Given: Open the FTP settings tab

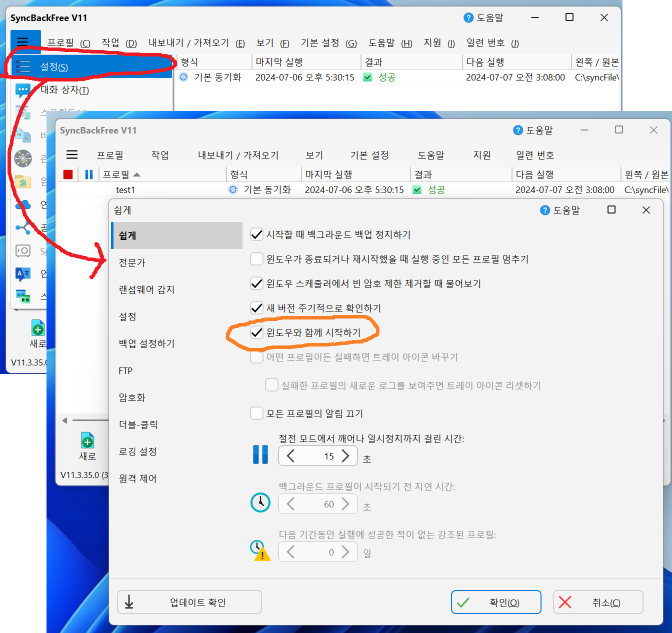Looking at the screenshot, I should (x=177, y=370).
